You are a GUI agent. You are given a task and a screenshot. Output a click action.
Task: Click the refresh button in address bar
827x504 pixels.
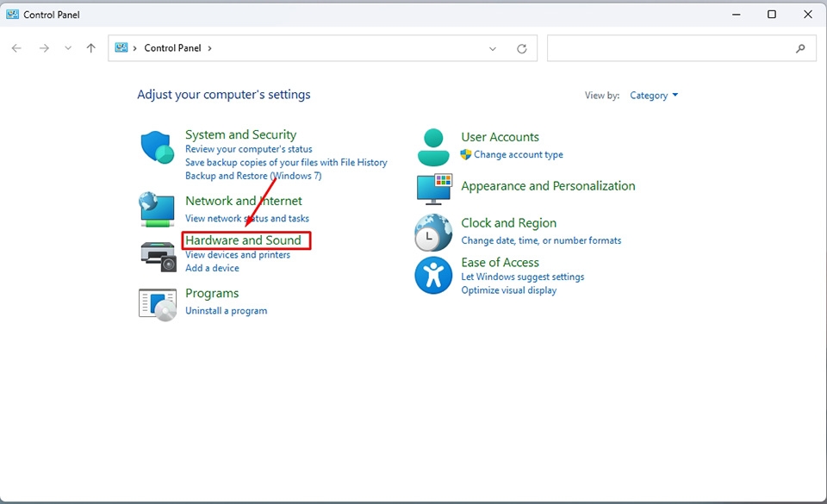[x=521, y=48]
